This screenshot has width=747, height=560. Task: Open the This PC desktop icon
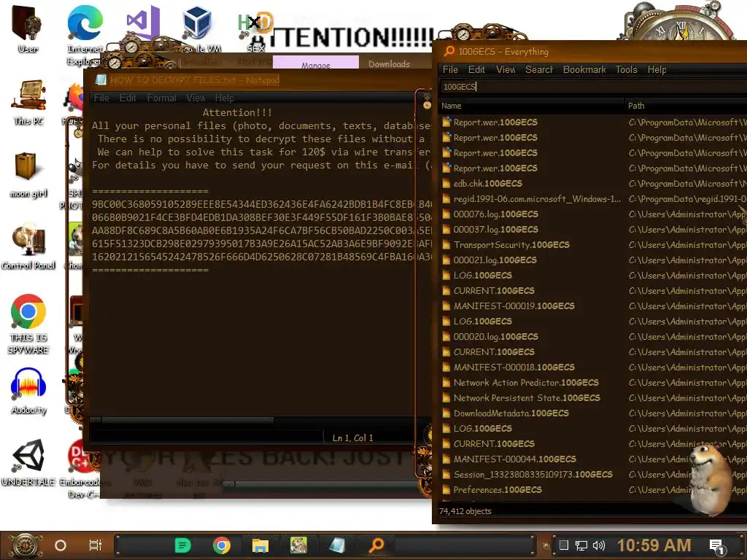point(28,102)
